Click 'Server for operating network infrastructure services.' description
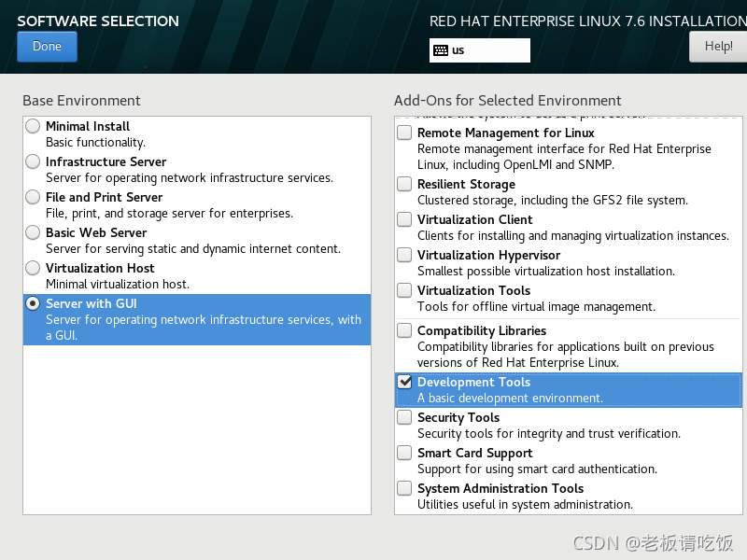The image size is (747, 560). click(x=190, y=178)
